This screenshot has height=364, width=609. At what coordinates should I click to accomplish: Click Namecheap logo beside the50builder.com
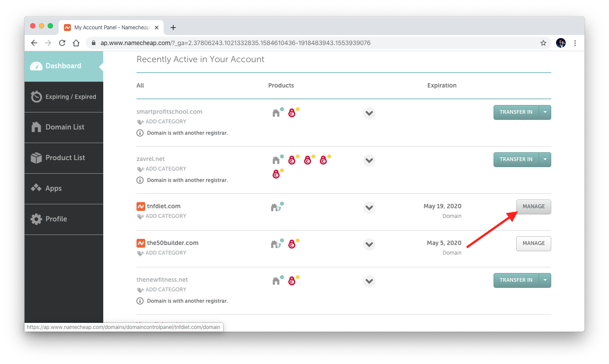[x=140, y=243]
